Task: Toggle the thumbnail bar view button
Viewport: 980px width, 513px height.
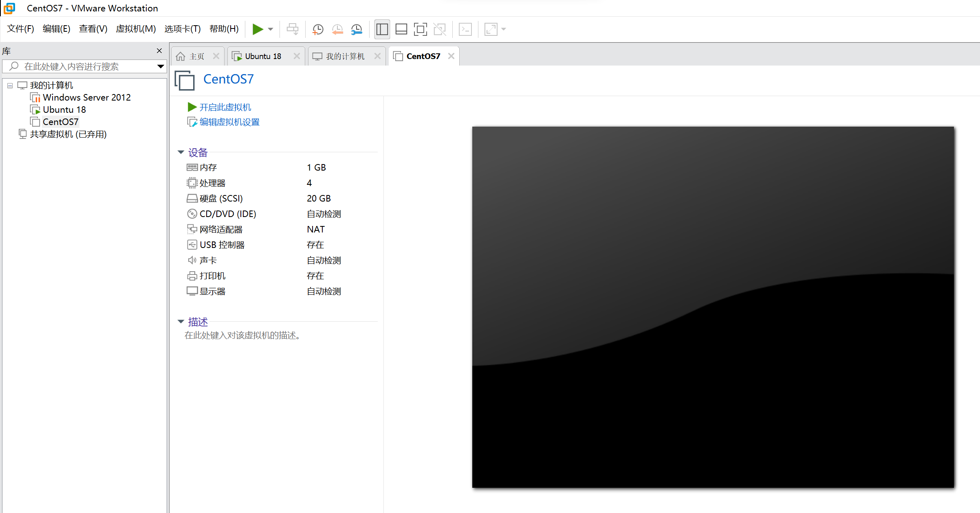Action: pos(401,29)
